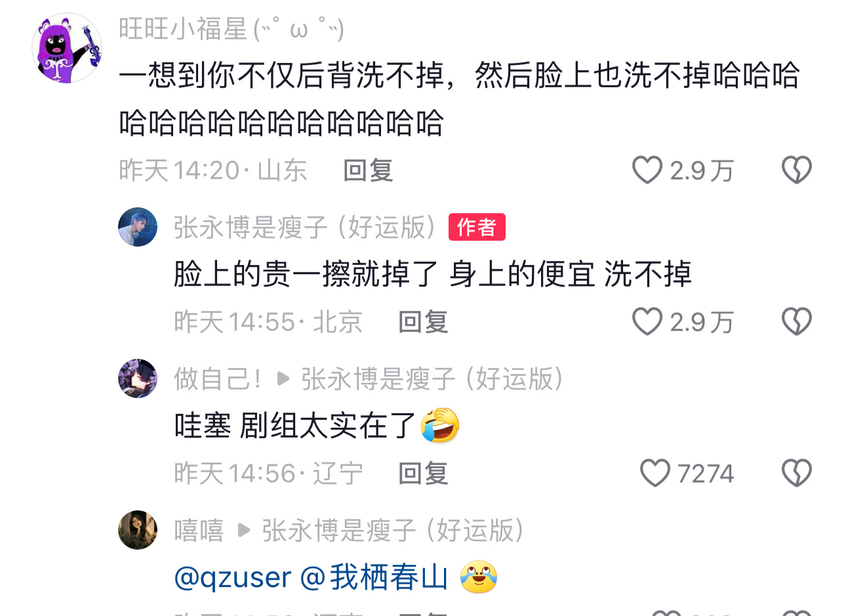Dislike the top comment with broken heart
Image resolution: width=846 pixels, height=616 pixels.
point(797,171)
